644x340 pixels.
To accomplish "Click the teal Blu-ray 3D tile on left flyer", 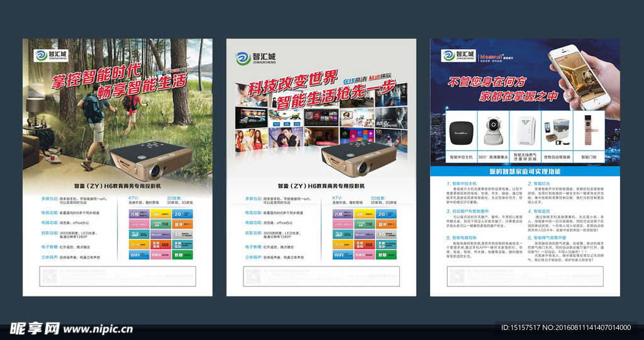I will [x=139, y=234].
